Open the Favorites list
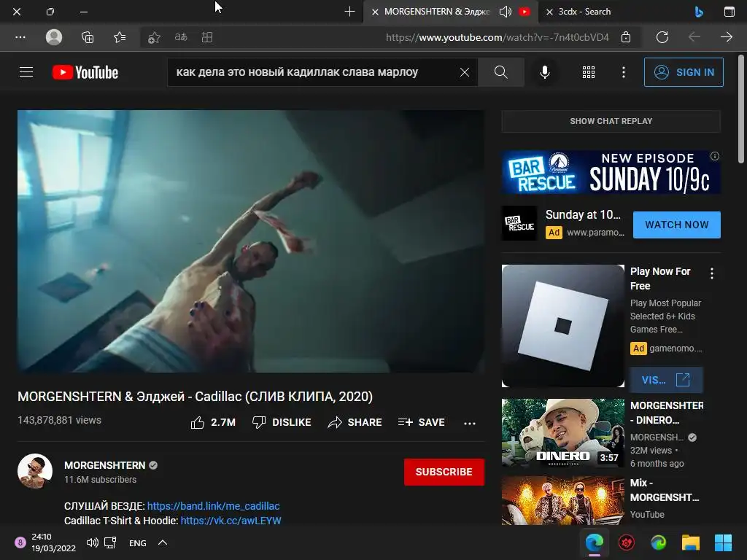 click(120, 37)
